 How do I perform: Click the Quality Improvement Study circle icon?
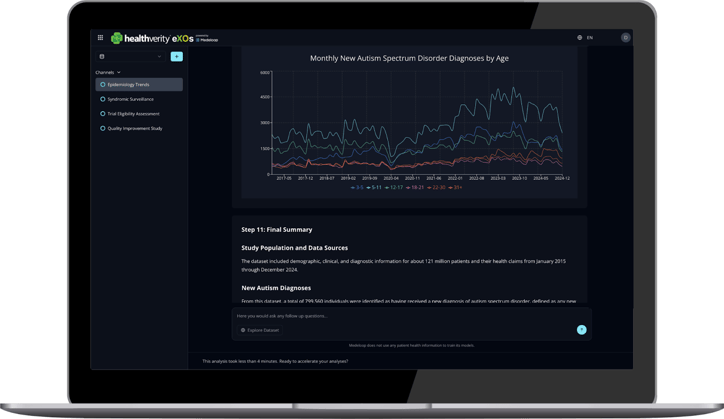point(103,129)
